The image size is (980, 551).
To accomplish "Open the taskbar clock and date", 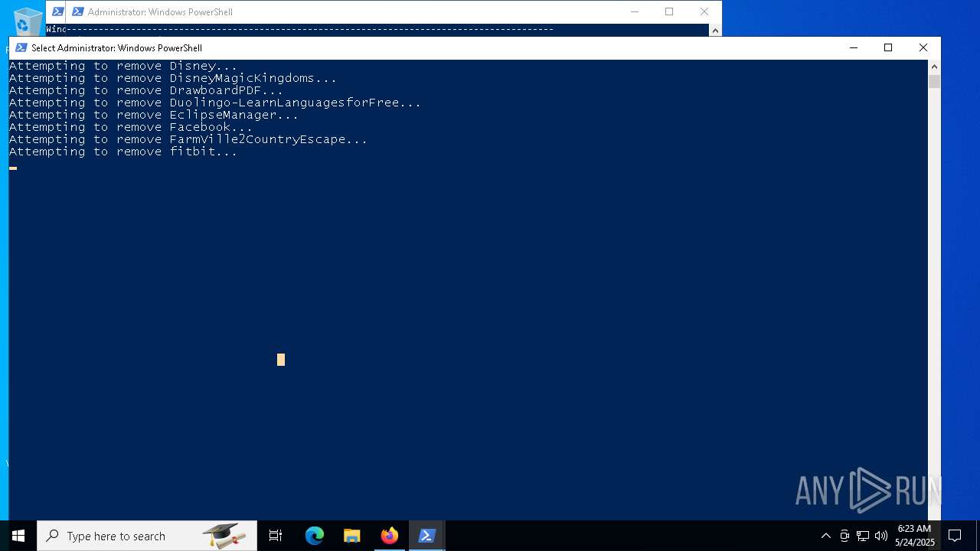I will [x=914, y=536].
